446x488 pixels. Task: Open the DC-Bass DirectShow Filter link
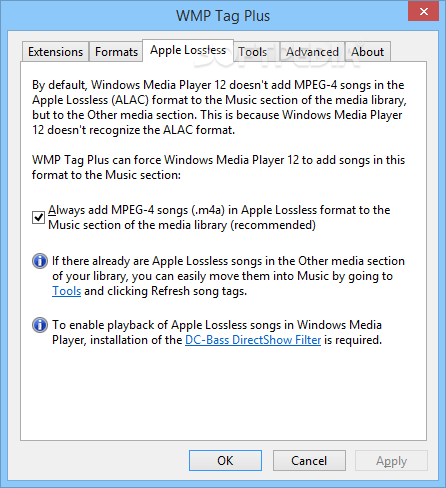253,340
